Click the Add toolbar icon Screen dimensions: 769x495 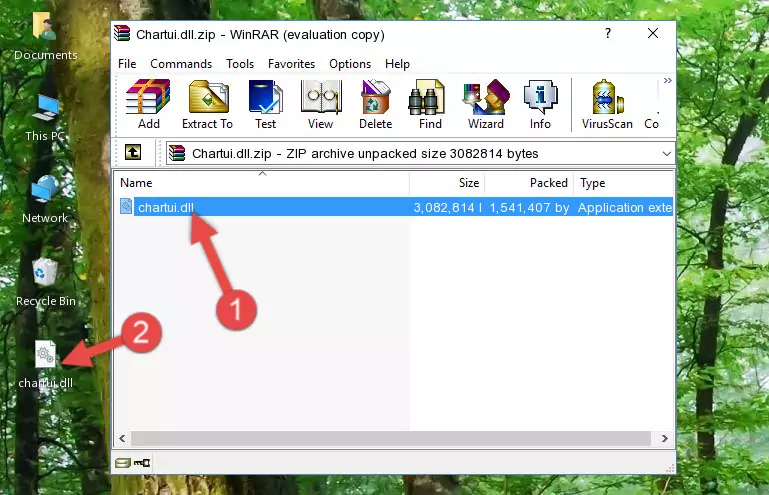click(148, 104)
